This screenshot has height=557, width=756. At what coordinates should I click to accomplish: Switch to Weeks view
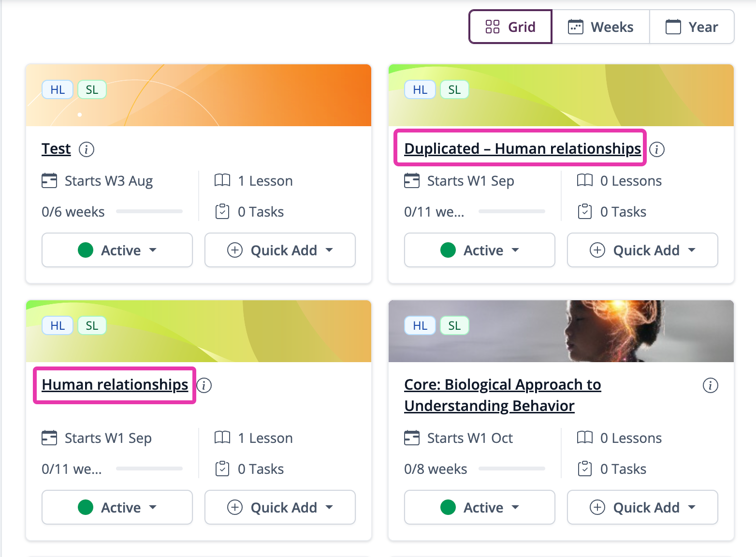[x=601, y=27]
